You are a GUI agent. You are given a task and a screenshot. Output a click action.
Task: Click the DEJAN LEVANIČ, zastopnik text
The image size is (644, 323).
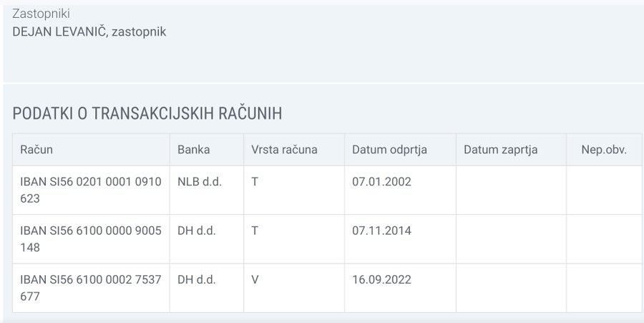(x=89, y=32)
